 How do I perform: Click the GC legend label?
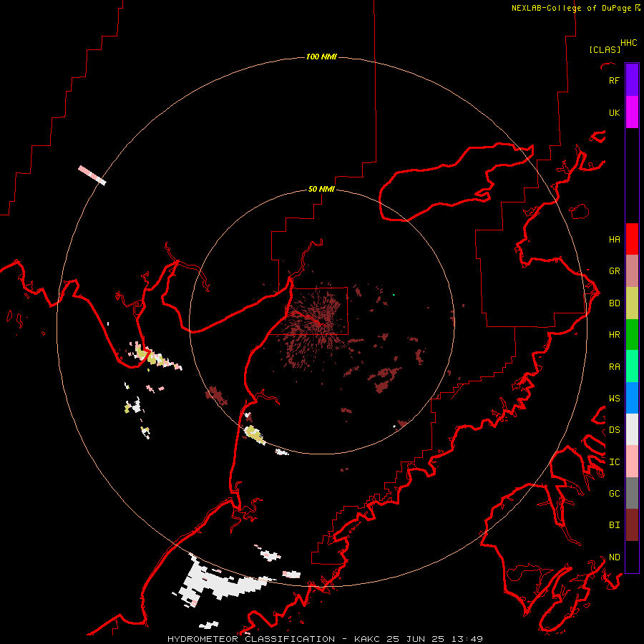(614, 493)
